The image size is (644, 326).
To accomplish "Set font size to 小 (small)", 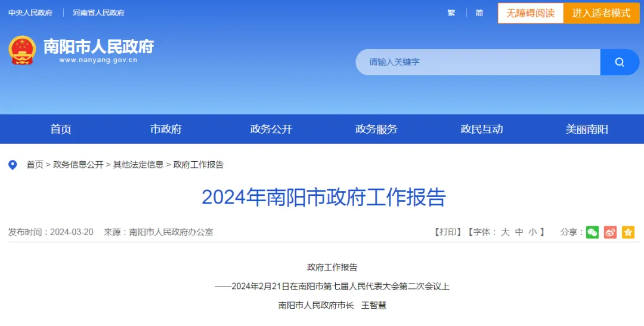I will coord(532,232).
